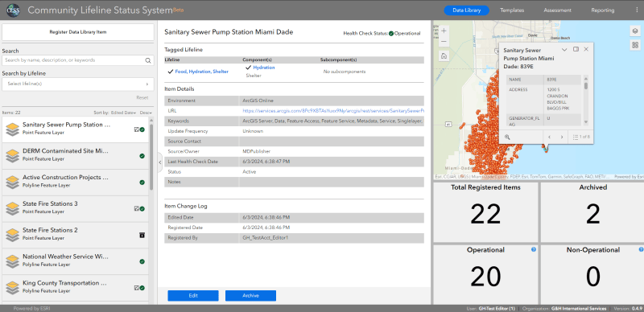This screenshot has width=644, height=312.
Task: Click State Fire Stations 3 layer icon
Action: click(13, 208)
